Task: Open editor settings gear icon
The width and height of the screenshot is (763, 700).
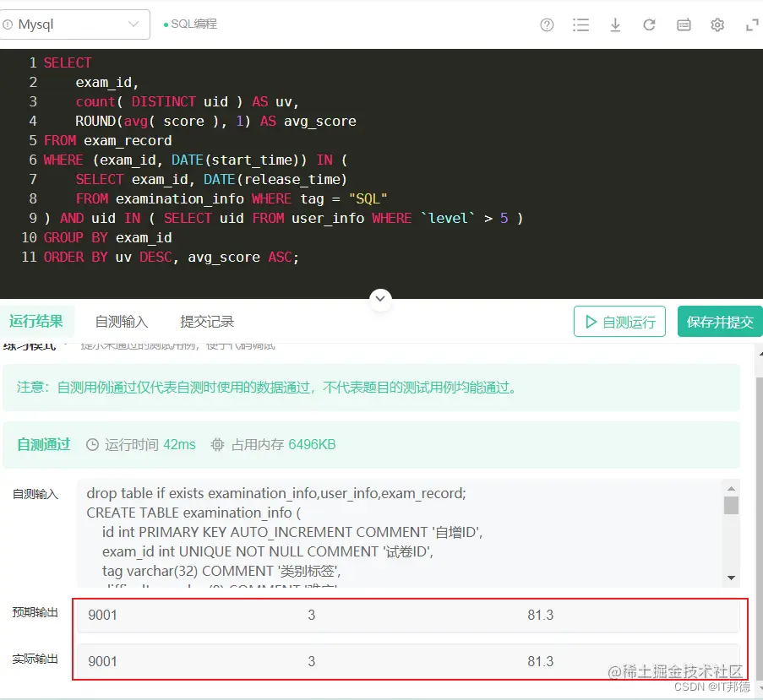Action: pyautogui.click(x=717, y=24)
